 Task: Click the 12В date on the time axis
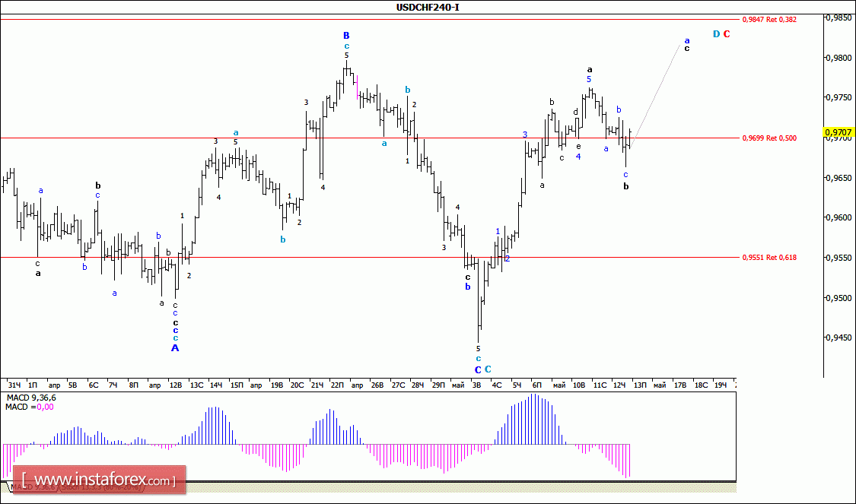[x=176, y=385]
